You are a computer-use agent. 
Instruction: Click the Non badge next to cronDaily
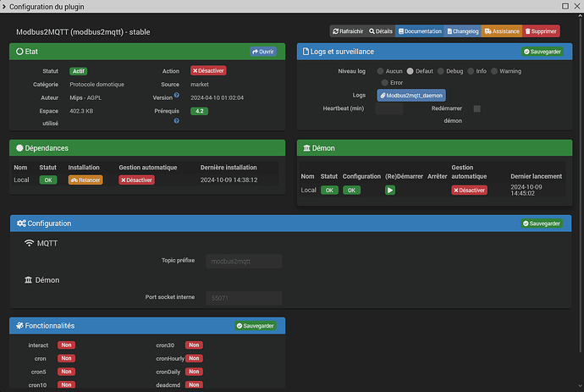coord(194,372)
